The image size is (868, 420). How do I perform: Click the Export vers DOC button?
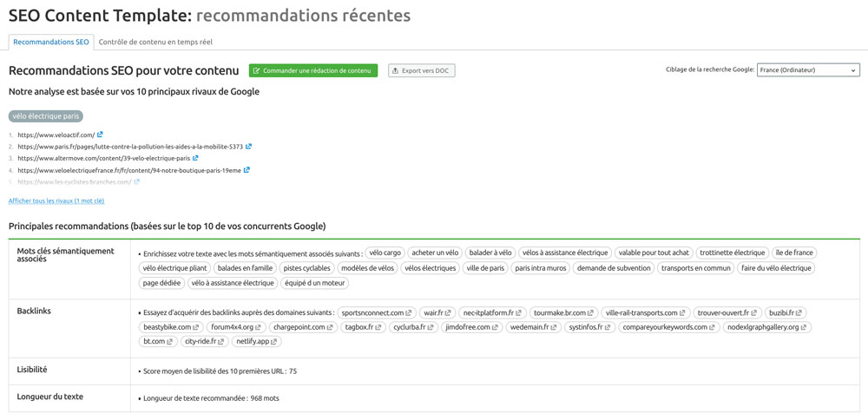click(x=422, y=71)
